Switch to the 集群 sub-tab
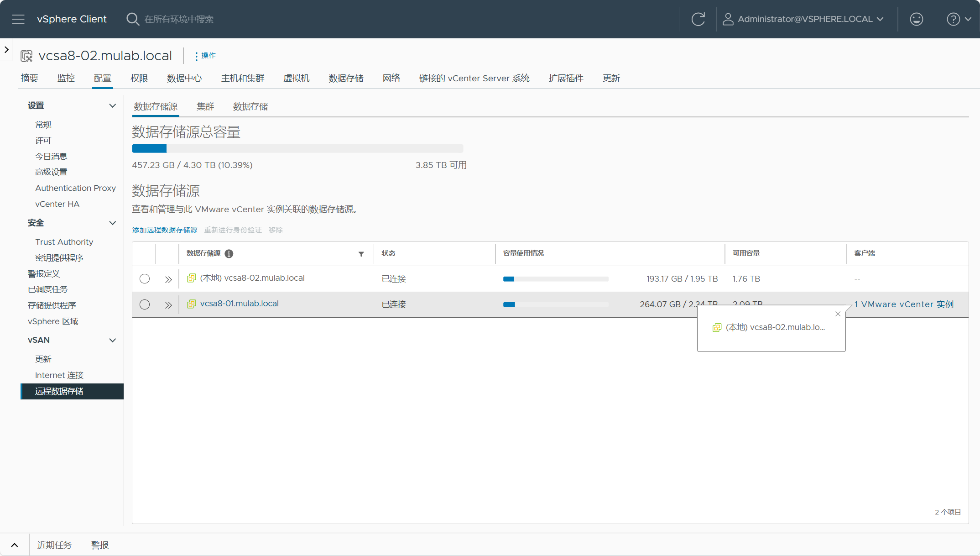Viewport: 980px width, 556px height. click(205, 106)
